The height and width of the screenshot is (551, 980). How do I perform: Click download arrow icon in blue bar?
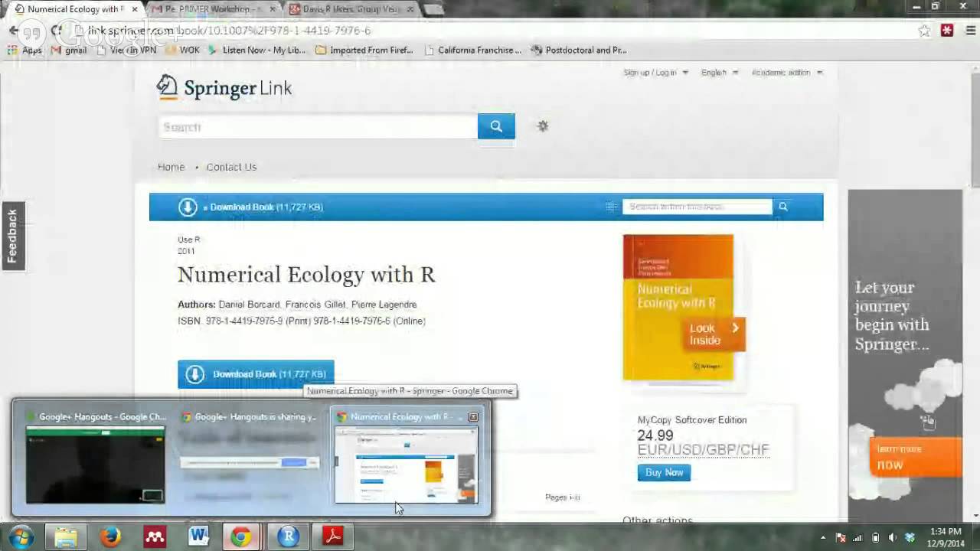pyautogui.click(x=188, y=207)
